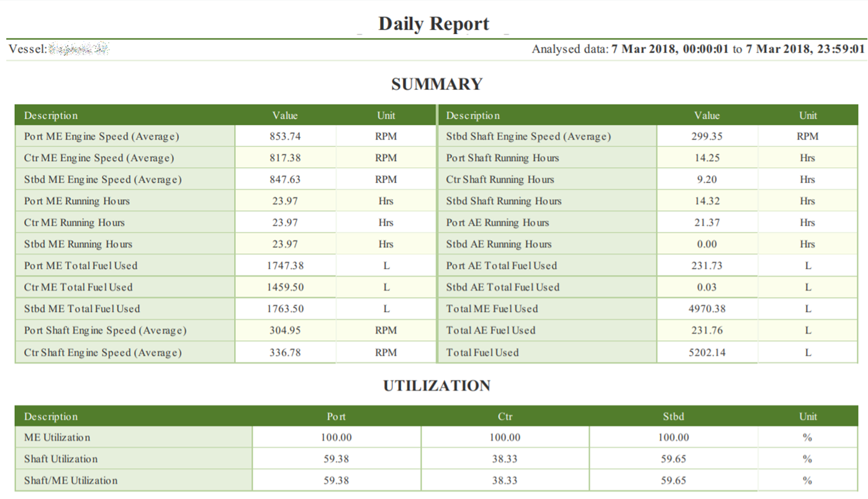Click Description header of the Utilization table
The height and width of the screenshot is (499, 868).
coord(51,416)
